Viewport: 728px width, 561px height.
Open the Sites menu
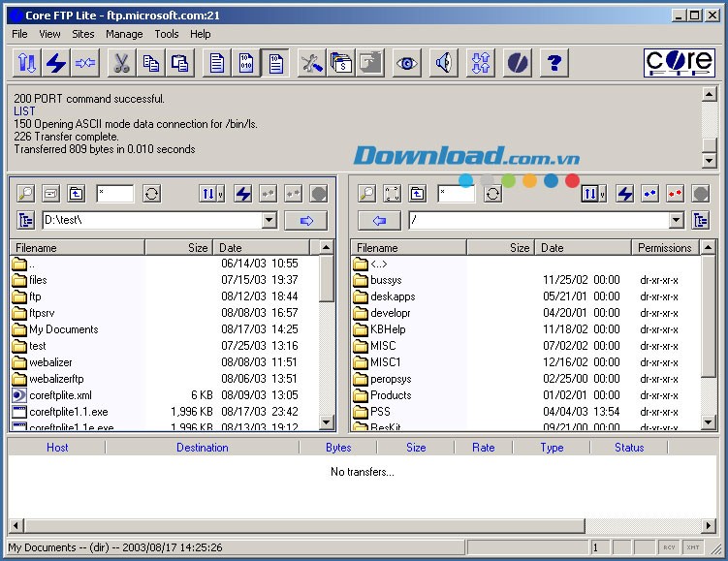click(x=83, y=34)
